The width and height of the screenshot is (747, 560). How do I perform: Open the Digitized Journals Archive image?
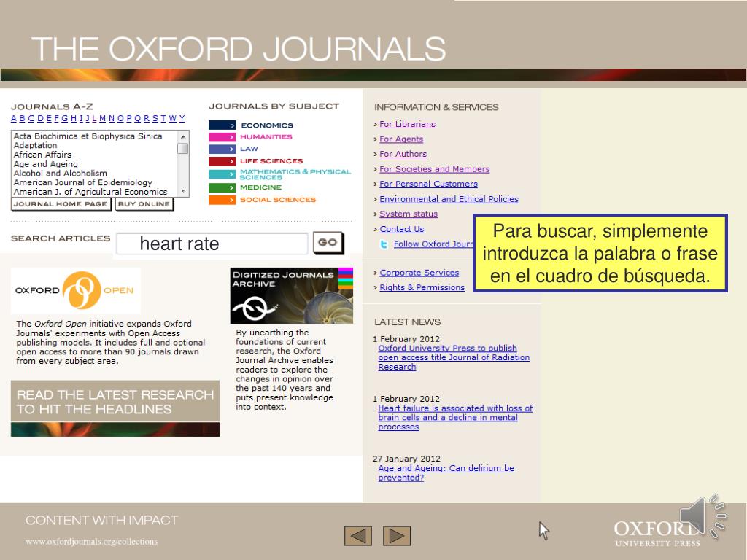coord(292,296)
